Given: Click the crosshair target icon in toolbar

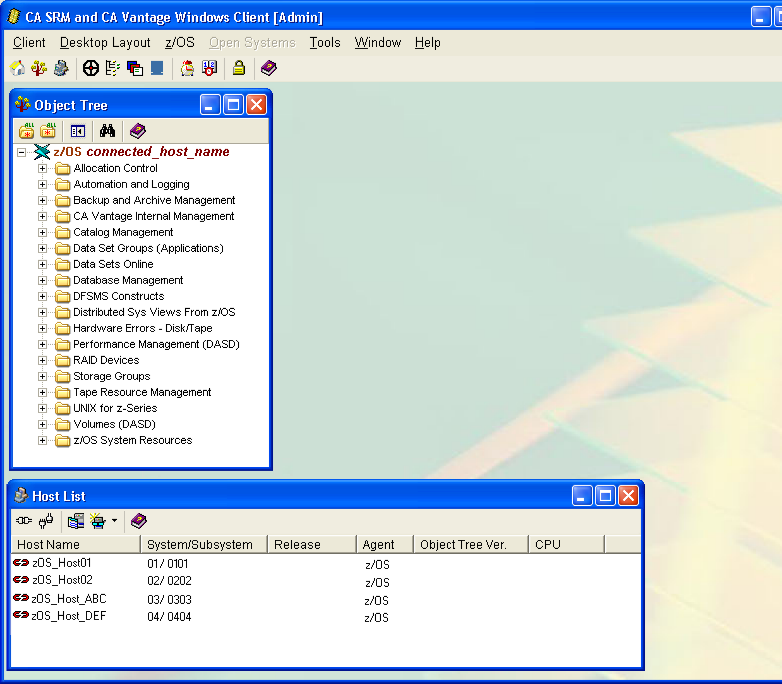Looking at the screenshot, I should pyautogui.click(x=90, y=68).
